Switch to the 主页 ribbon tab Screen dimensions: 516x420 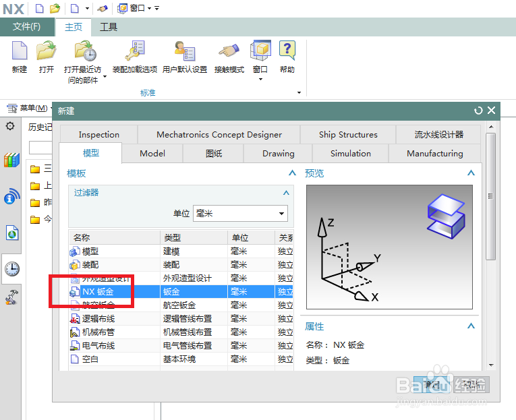click(74, 27)
